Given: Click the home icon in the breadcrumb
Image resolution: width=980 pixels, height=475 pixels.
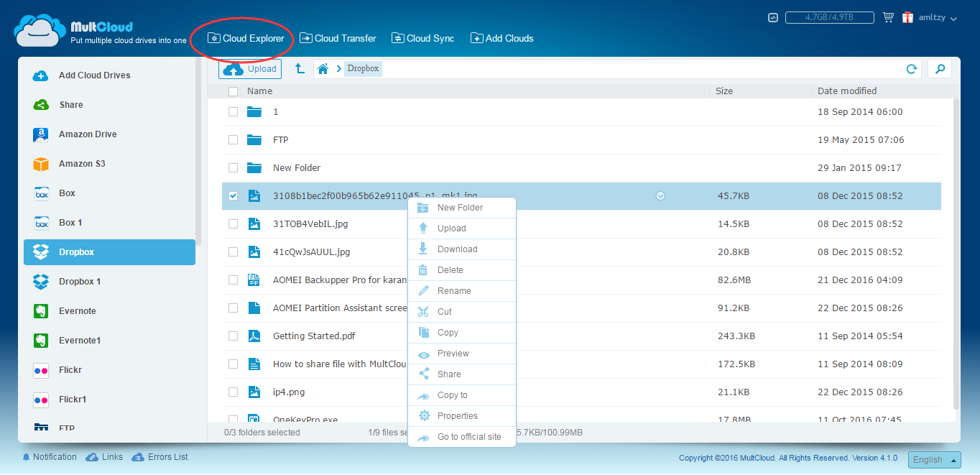Looking at the screenshot, I should coord(323,69).
